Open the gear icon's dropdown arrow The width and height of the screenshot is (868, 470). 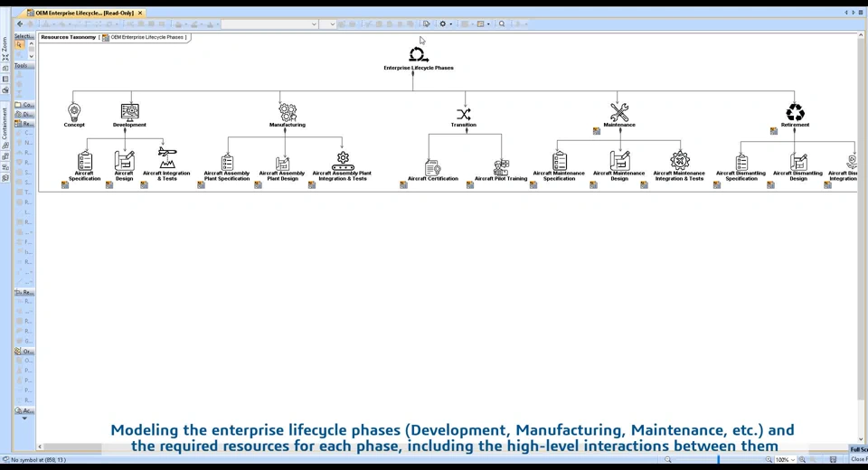point(450,24)
